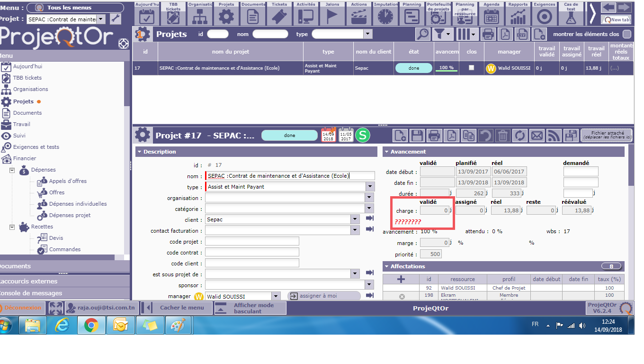Save project #17 with floppy disk icon

[x=417, y=136]
